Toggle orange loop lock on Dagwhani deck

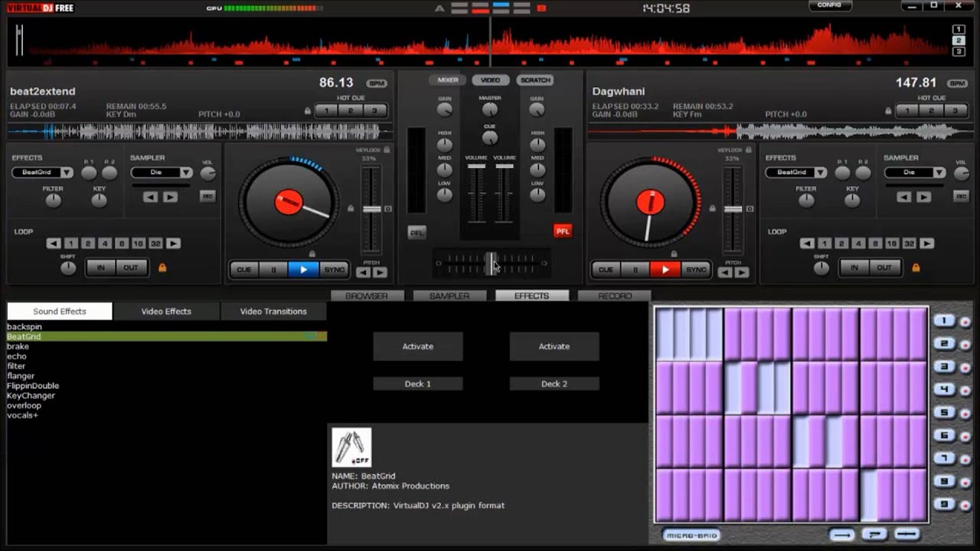tap(916, 268)
